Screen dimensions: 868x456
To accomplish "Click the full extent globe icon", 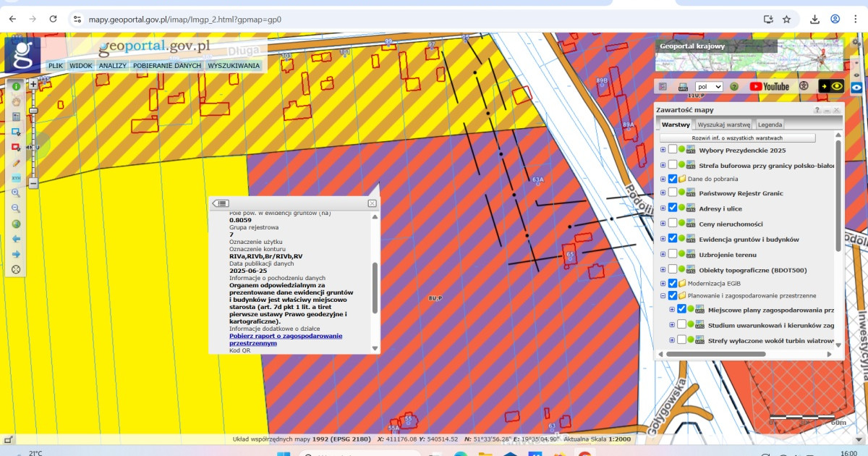I will tap(16, 224).
